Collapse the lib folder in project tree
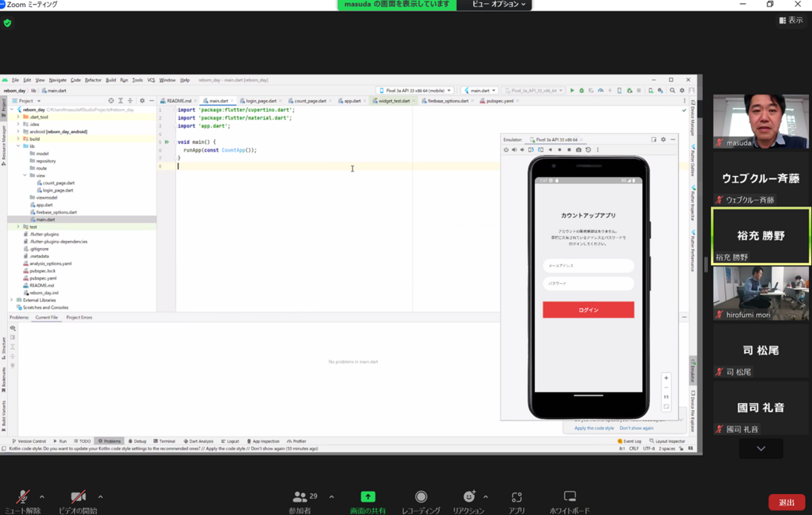This screenshot has width=812, height=515. click(18, 146)
